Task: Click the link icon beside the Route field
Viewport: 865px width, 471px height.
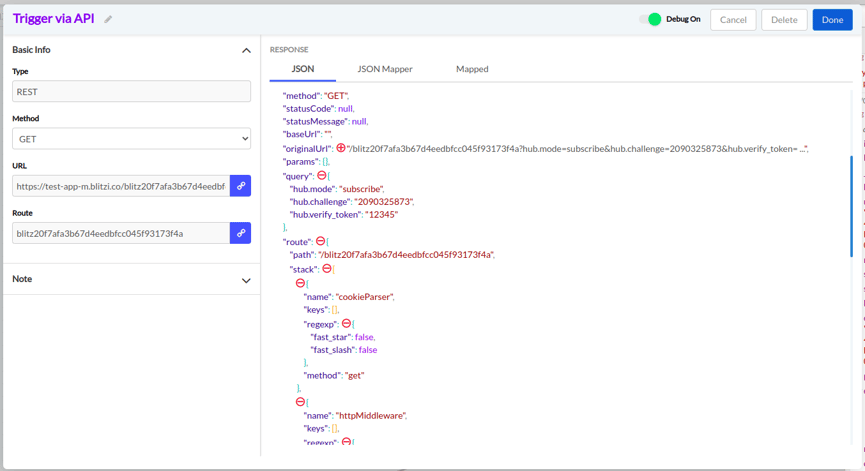Action: (x=241, y=233)
